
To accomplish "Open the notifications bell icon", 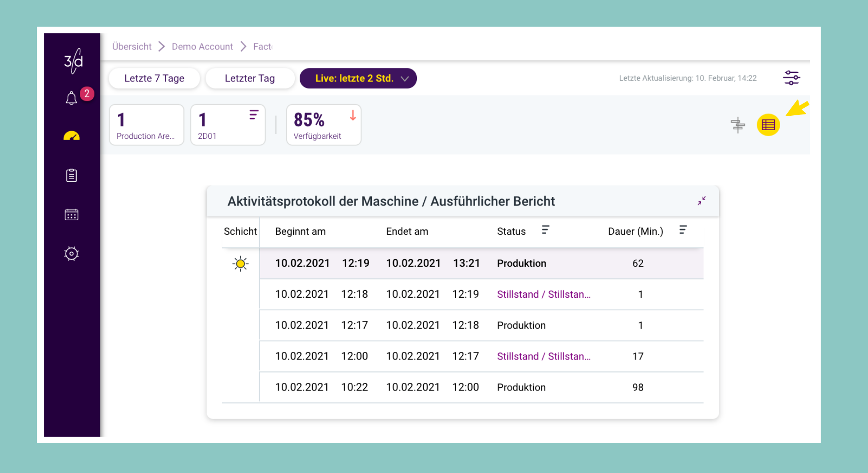I will (71, 98).
